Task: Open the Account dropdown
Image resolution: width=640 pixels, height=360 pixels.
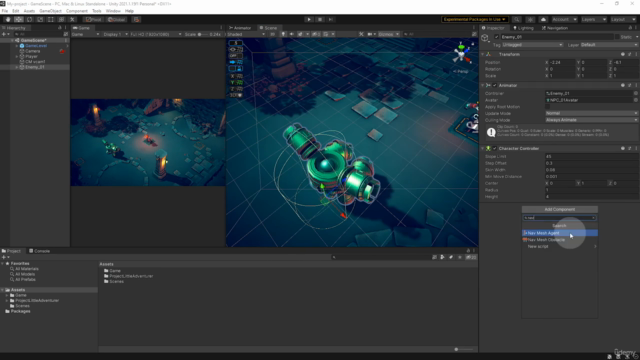Action: (x=564, y=19)
